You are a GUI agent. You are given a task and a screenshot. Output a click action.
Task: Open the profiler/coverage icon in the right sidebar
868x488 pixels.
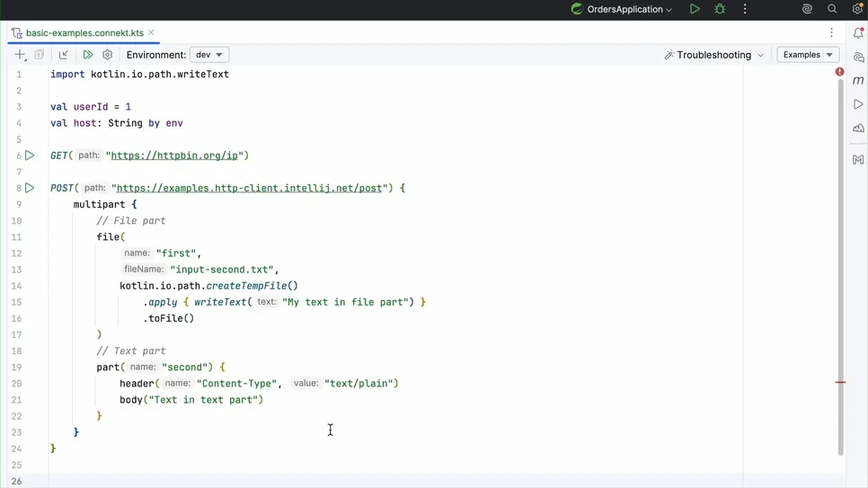coord(858,128)
